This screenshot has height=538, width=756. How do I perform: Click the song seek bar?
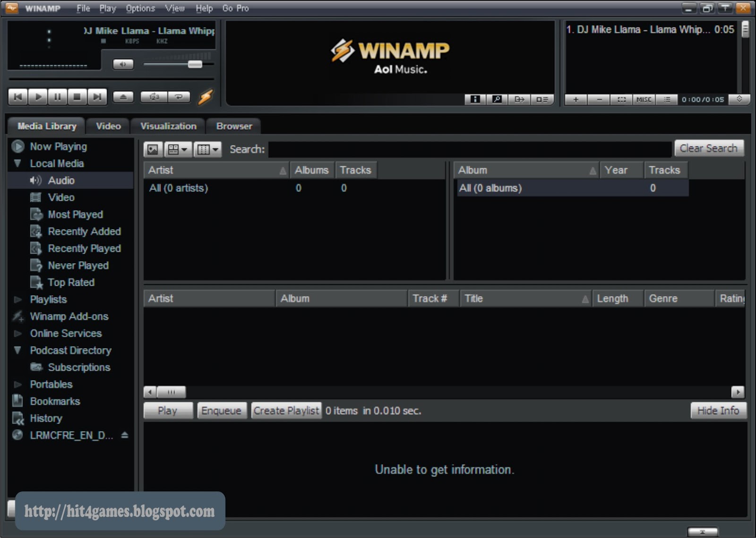[111, 79]
